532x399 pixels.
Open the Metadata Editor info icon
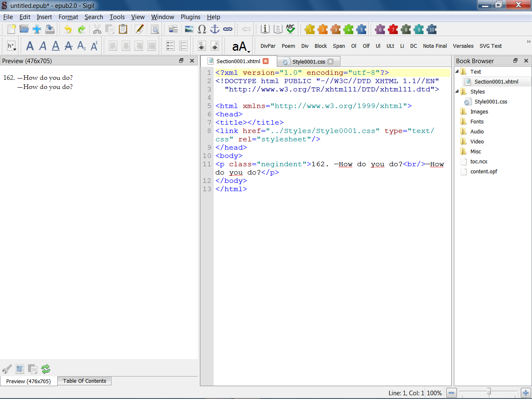point(265,29)
